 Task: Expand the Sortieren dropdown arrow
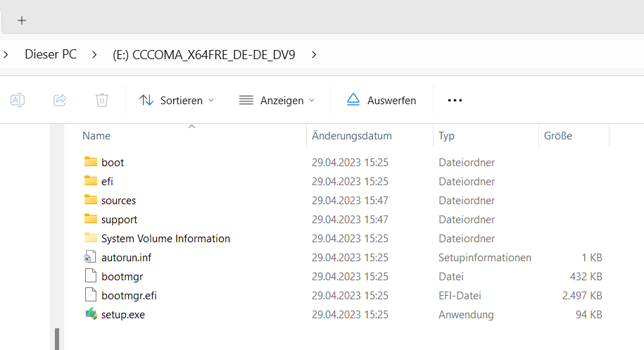(211, 100)
